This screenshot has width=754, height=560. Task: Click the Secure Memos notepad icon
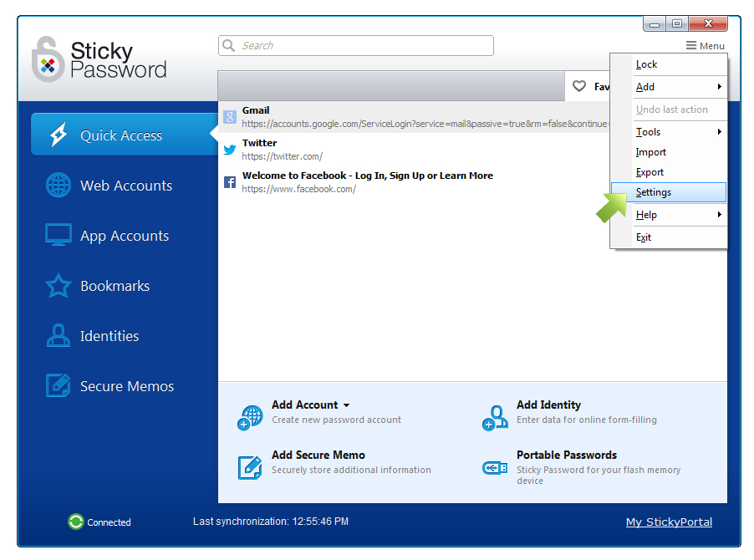pos(59,385)
